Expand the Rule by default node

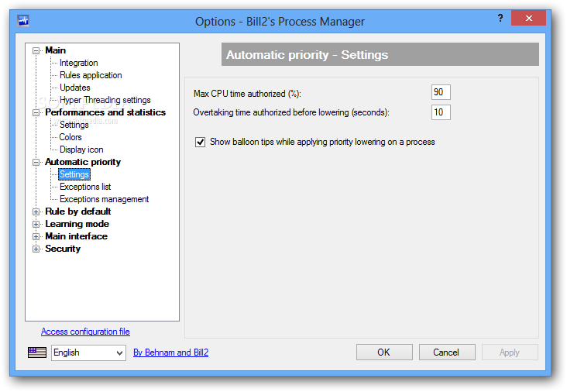36,212
